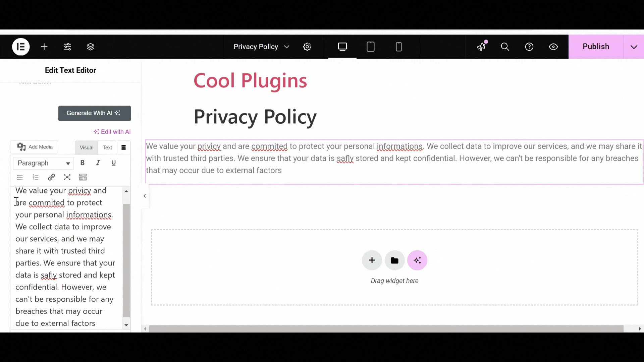
Task: Expand the Publish options arrow
Action: [x=634, y=47]
